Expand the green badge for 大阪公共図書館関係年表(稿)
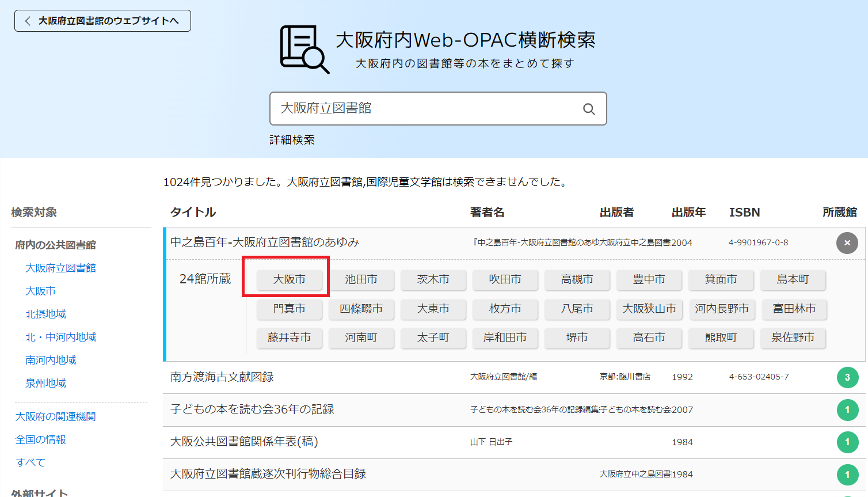The height and width of the screenshot is (497, 868). 847,442
